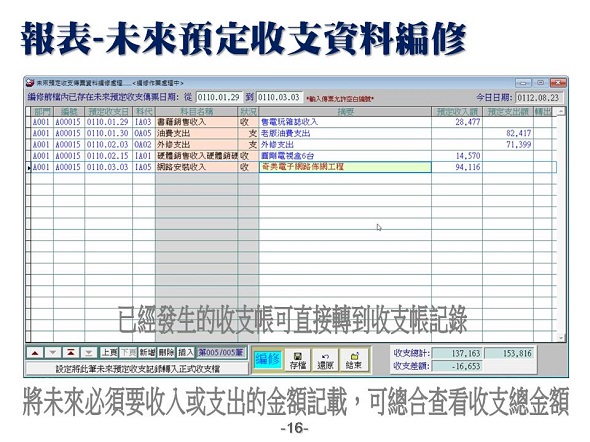
Task: Click the transfer-to-official-record button at bottom
Action: (137, 369)
